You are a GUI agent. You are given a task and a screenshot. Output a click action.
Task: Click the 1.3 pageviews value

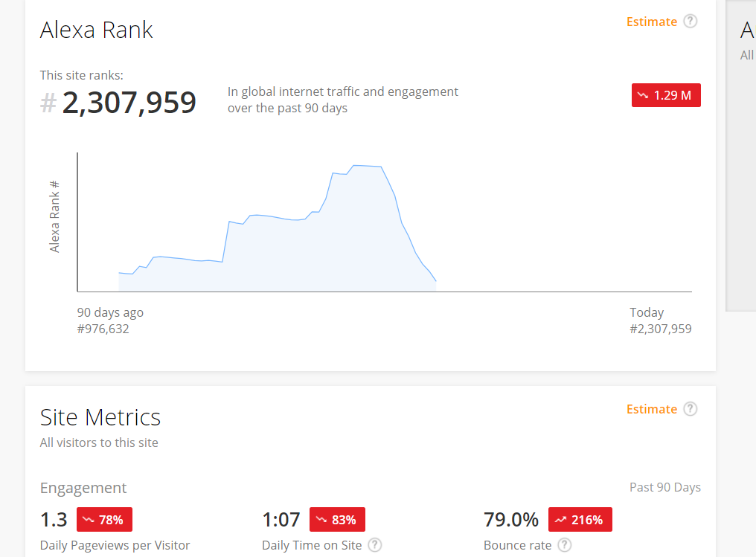click(x=54, y=519)
